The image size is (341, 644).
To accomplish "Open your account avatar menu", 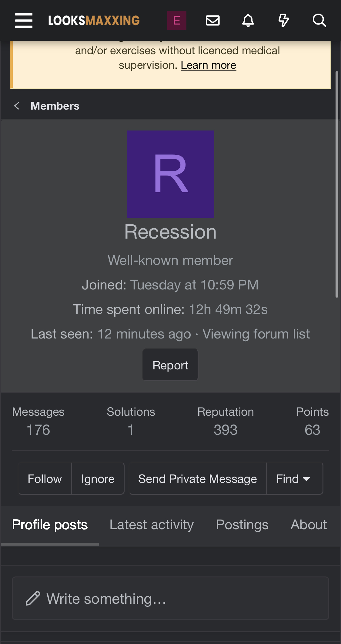I will pos(177,21).
